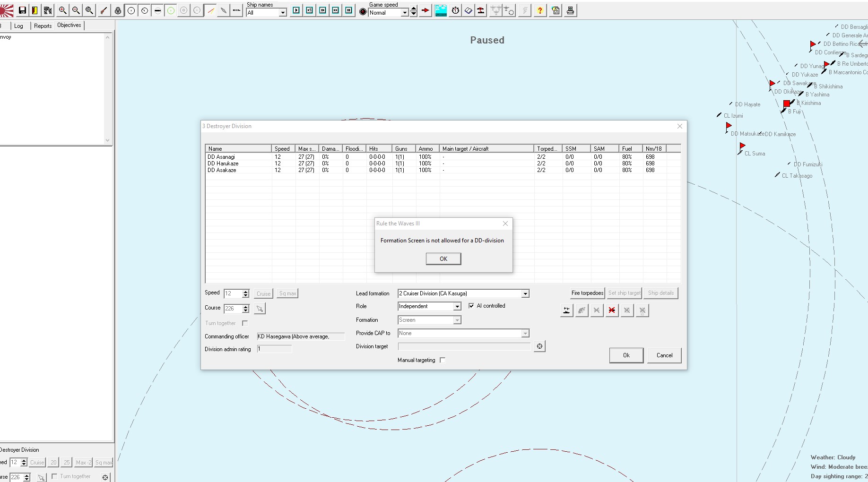Screen dimensions: 868x482
Task: Click the red cross over ship icon
Action: click(612, 310)
